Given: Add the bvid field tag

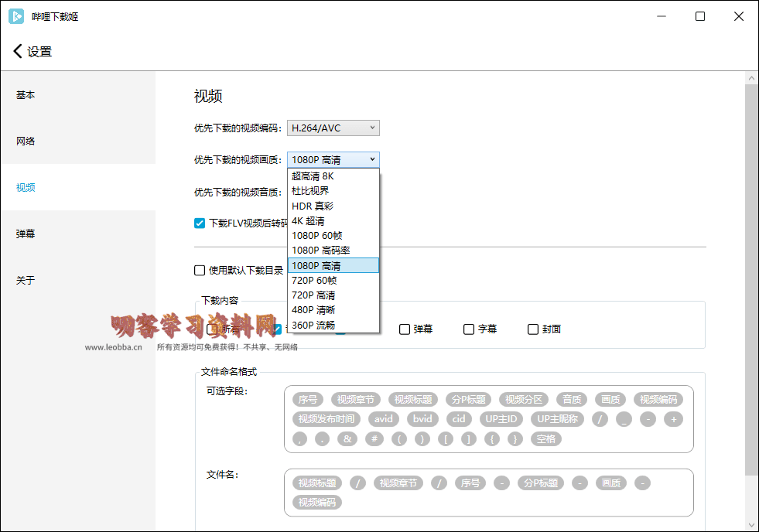Looking at the screenshot, I should 422,419.
